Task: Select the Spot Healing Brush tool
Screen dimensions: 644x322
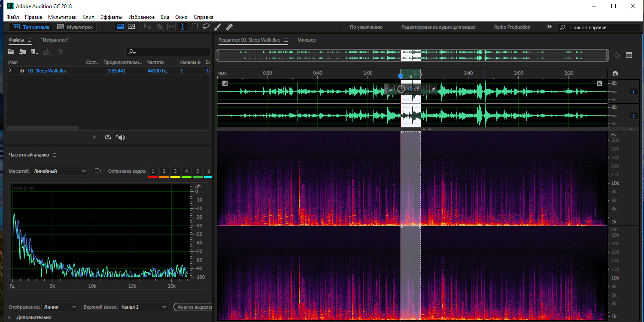Action: (229, 27)
